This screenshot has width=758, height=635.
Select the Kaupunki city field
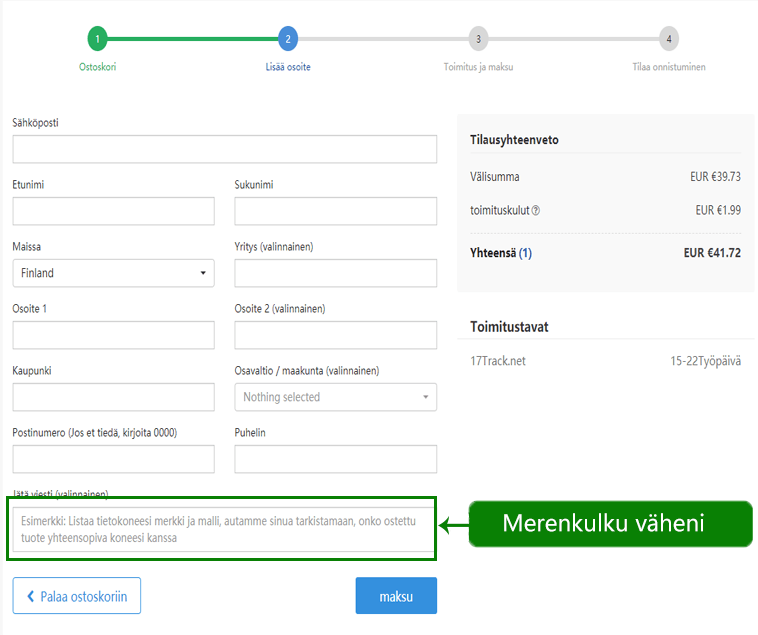[x=114, y=397]
